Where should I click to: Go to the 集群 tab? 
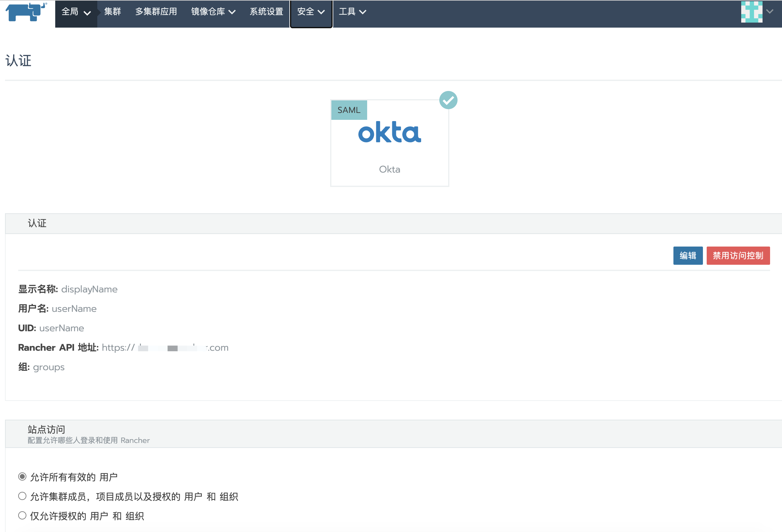tap(112, 12)
